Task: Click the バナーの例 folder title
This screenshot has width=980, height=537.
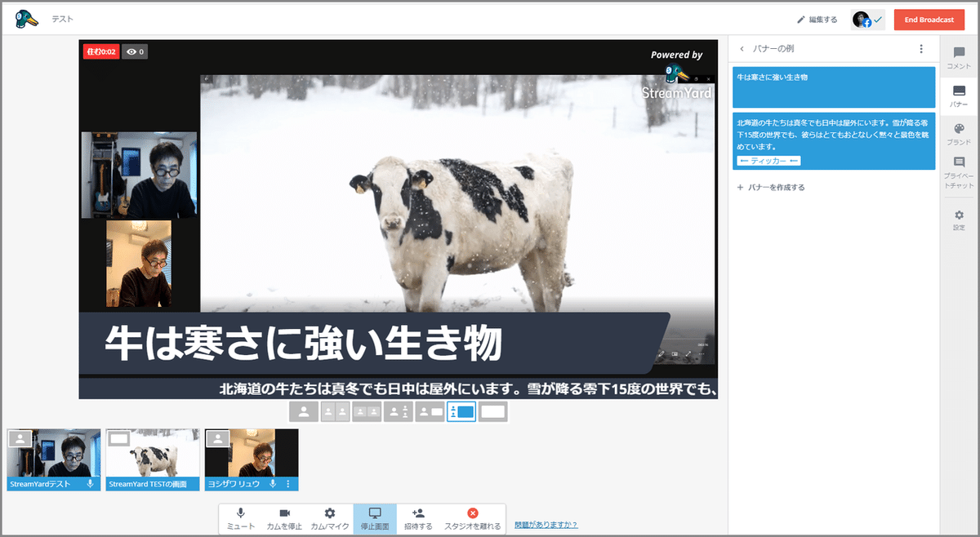Action: point(773,49)
